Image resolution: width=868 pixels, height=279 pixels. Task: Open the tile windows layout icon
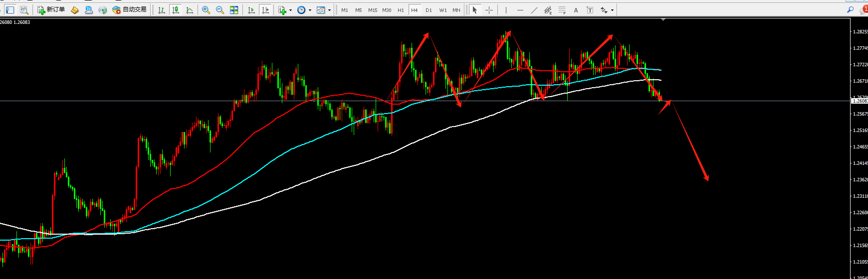[234, 10]
